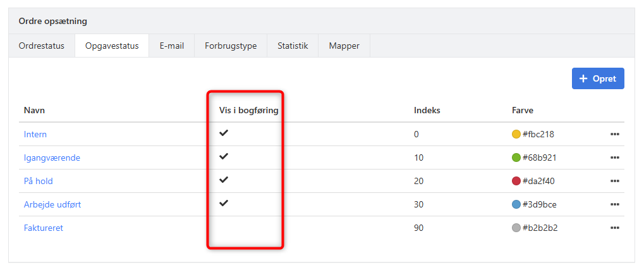Click the Arbejde udført bogføring checkmark
The height and width of the screenshot is (272, 644).
tap(224, 204)
